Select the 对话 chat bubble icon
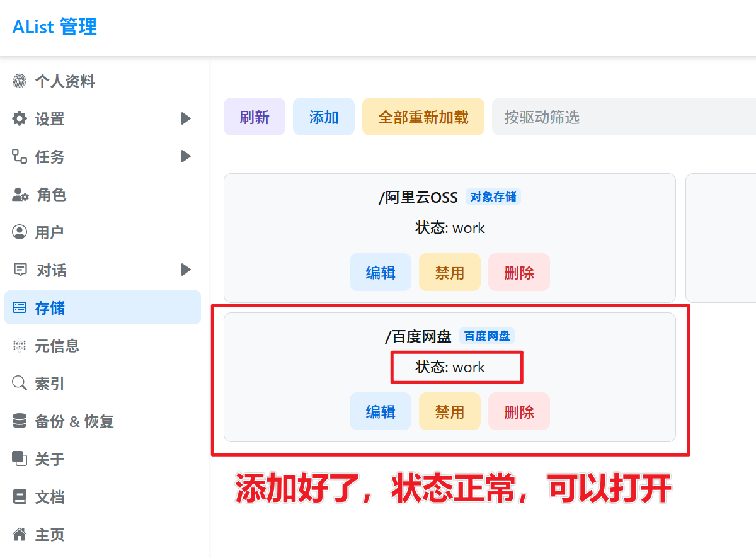The height and width of the screenshot is (558, 756). coord(19,270)
